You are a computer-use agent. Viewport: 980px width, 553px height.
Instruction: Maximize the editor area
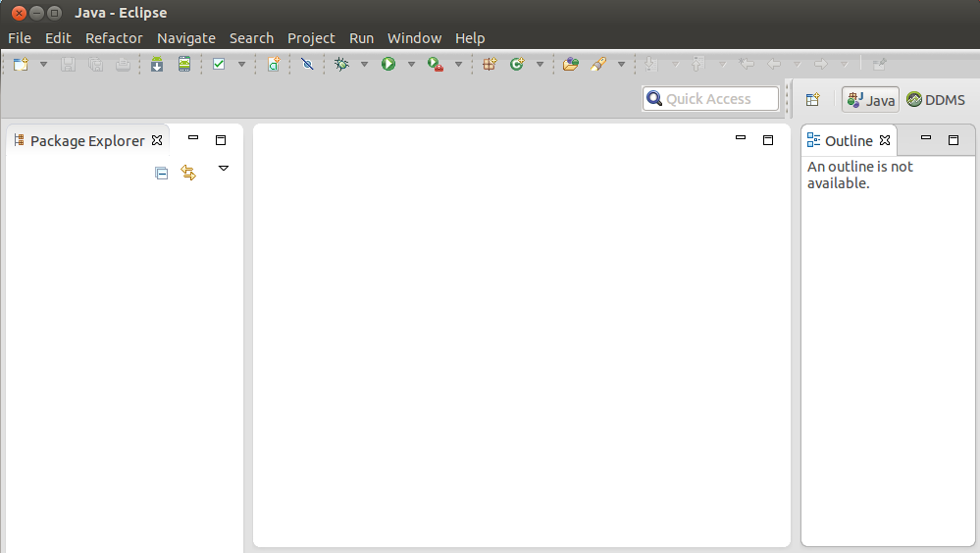tap(768, 140)
